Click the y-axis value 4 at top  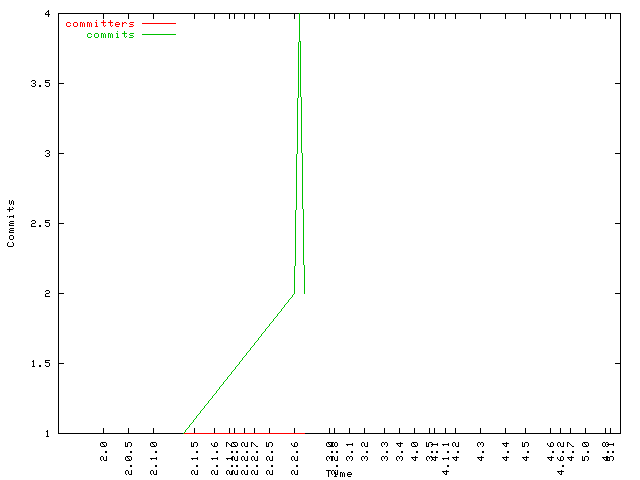[x=47, y=14]
